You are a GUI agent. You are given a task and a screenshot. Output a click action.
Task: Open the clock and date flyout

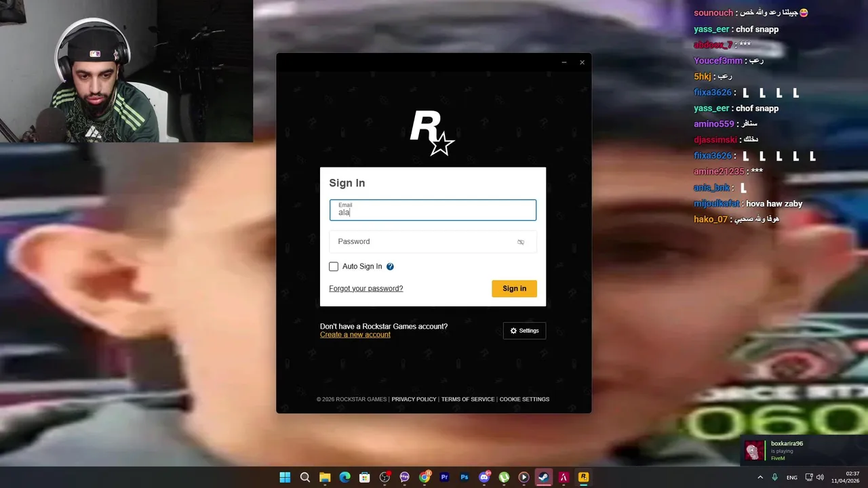pos(846,477)
